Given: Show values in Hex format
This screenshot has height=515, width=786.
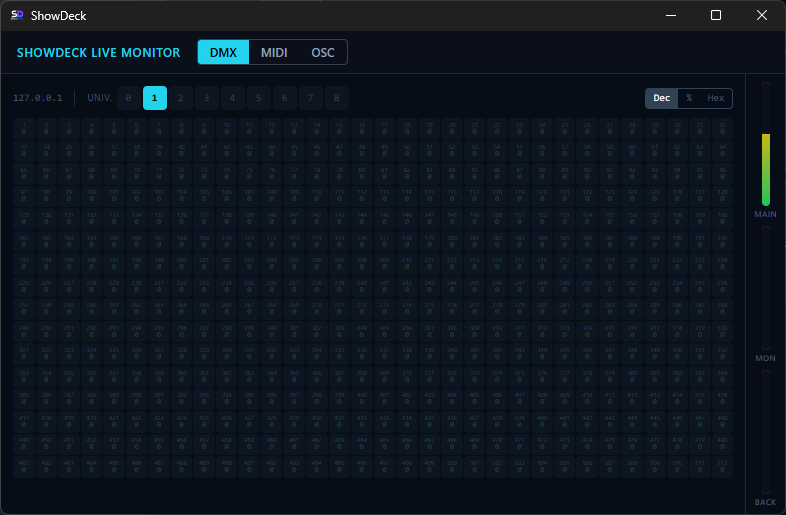Looking at the screenshot, I should point(715,98).
